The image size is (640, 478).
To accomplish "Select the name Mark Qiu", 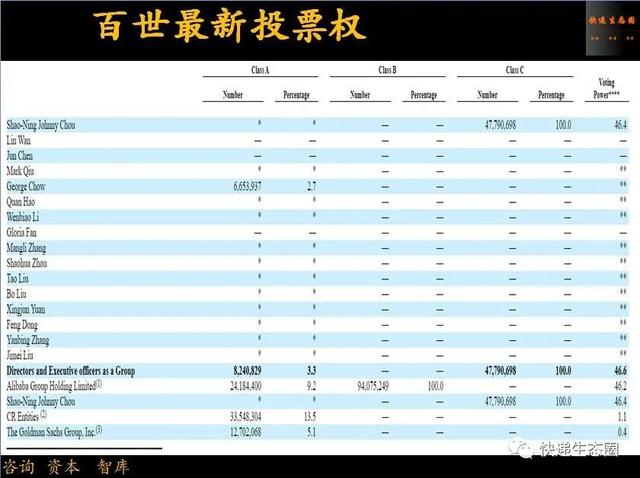I will pyautogui.click(x=20, y=171).
